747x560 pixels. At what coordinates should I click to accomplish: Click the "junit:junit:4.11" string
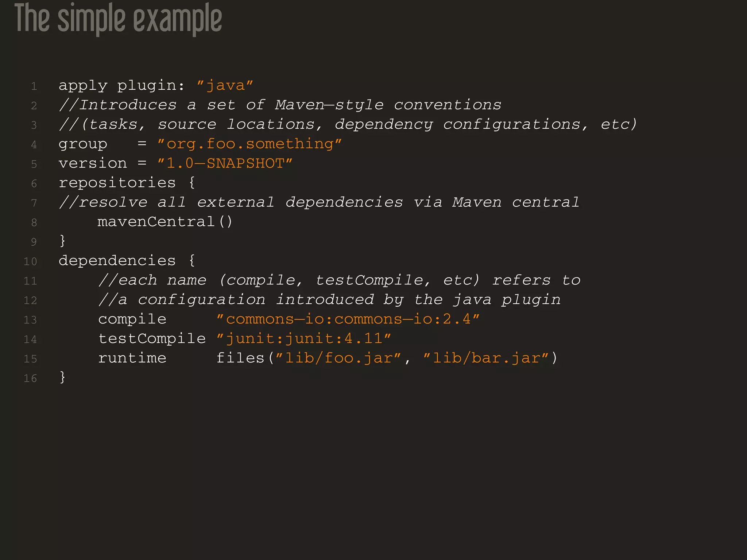pyautogui.click(x=303, y=339)
